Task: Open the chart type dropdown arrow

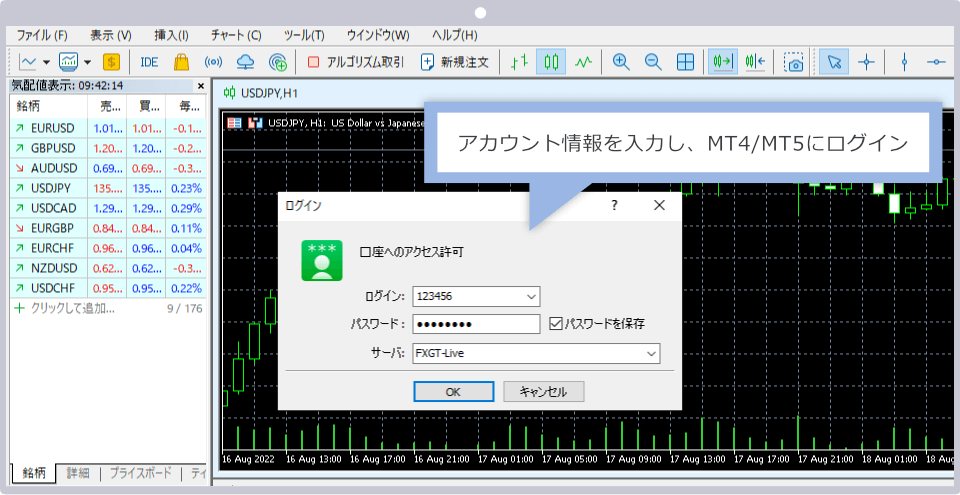Action: 47,62
